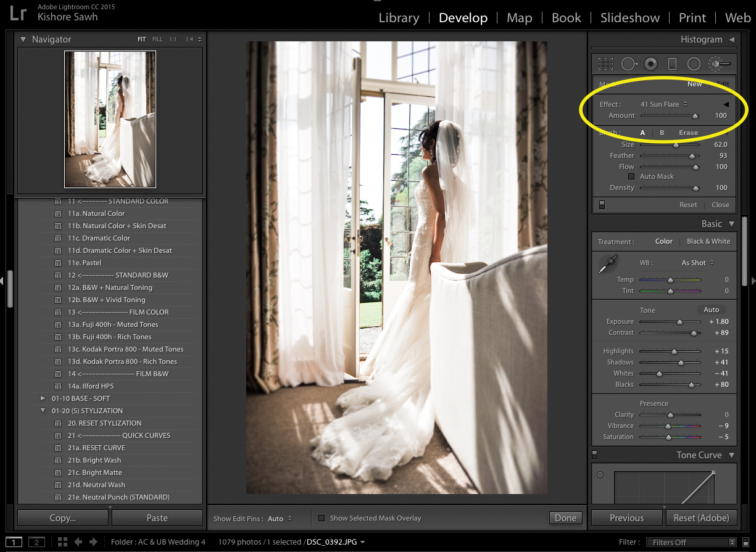Image resolution: width=756 pixels, height=552 pixels.
Task: Click Close in the brush panel
Action: point(720,205)
